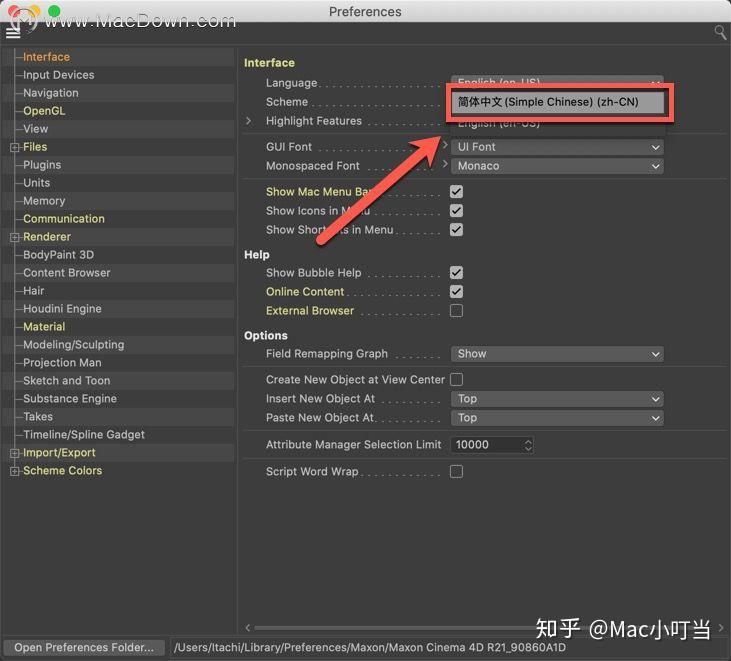Click Open Preferences Folder button
This screenshot has width=731, height=661.
pyautogui.click(x=84, y=648)
